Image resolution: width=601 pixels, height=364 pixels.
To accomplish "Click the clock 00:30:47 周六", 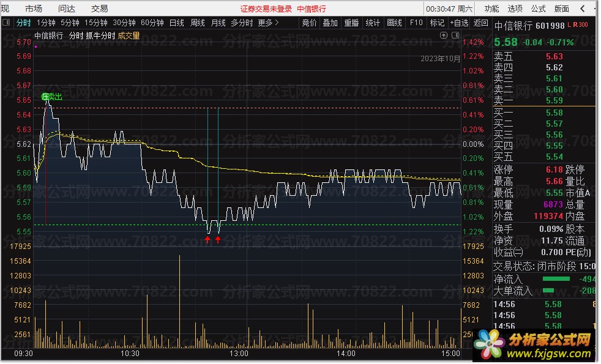I will coord(449,9).
